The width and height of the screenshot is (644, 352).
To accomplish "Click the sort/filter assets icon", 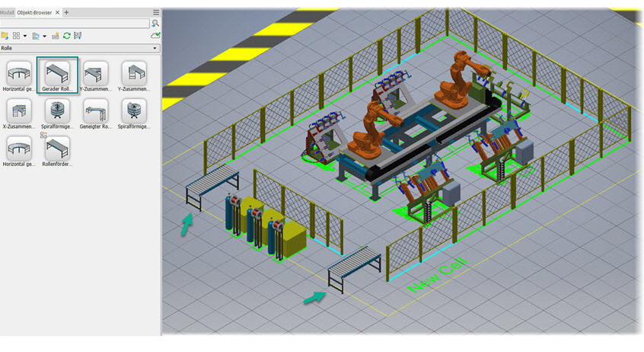I will (x=36, y=36).
